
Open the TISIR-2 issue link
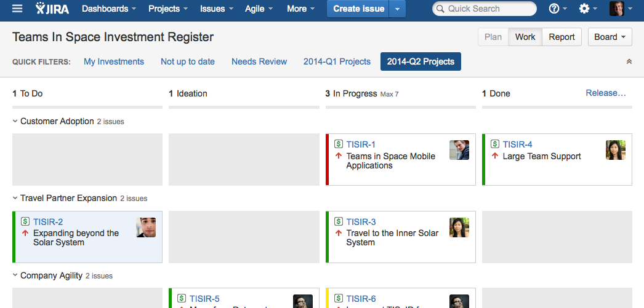tap(48, 222)
